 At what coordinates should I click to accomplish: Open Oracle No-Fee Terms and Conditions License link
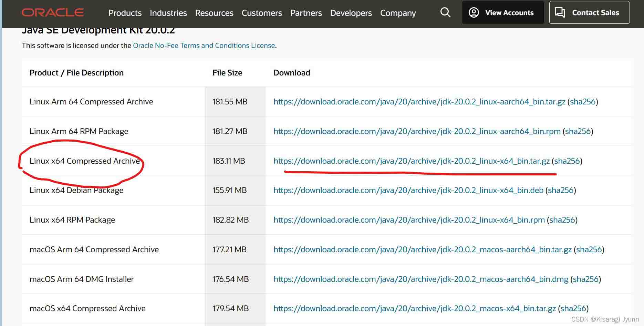click(204, 45)
